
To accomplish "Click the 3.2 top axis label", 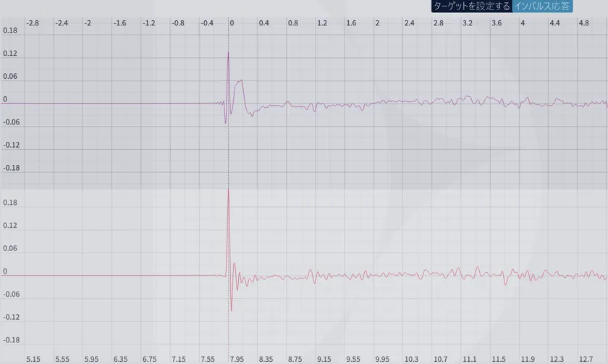I will pos(468,23).
